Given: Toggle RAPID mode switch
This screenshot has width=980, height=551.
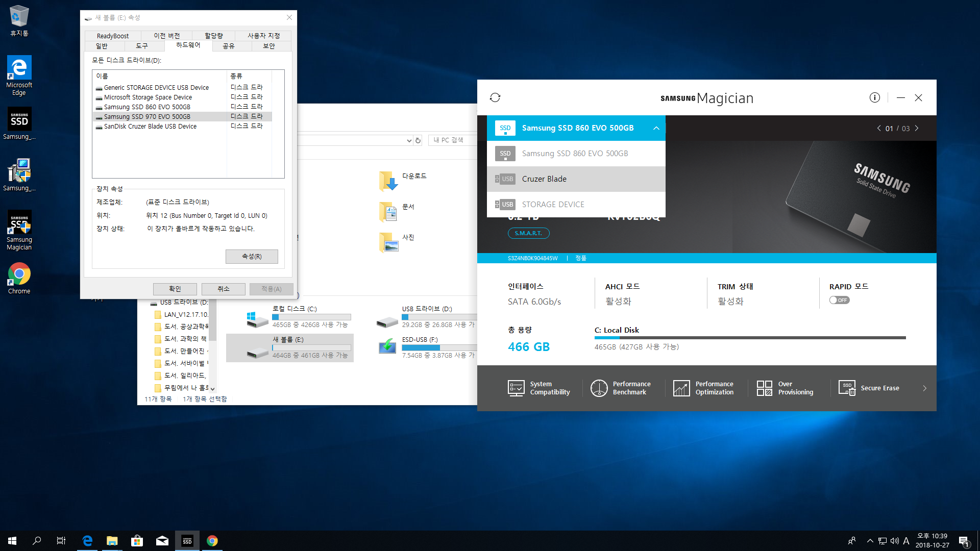Looking at the screenshot, I should click(x=839, y=300).
